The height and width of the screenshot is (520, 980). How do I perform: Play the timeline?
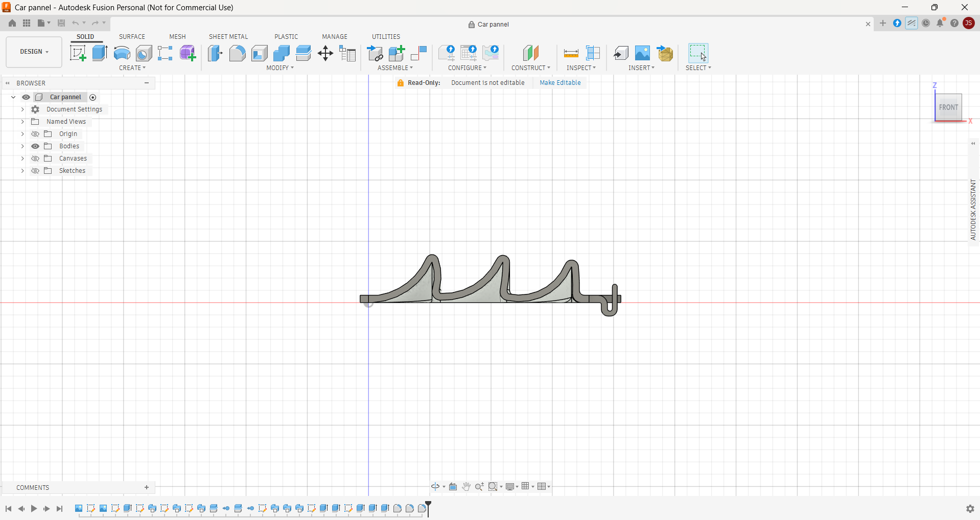click(34, 509)
